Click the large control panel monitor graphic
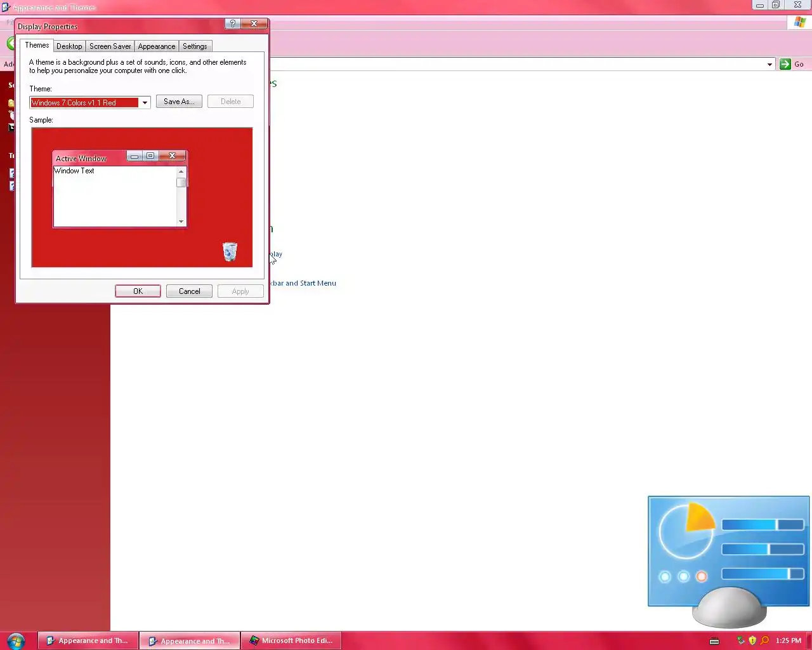Viewport: 812px width, 650px height. [x=729, y=562]
